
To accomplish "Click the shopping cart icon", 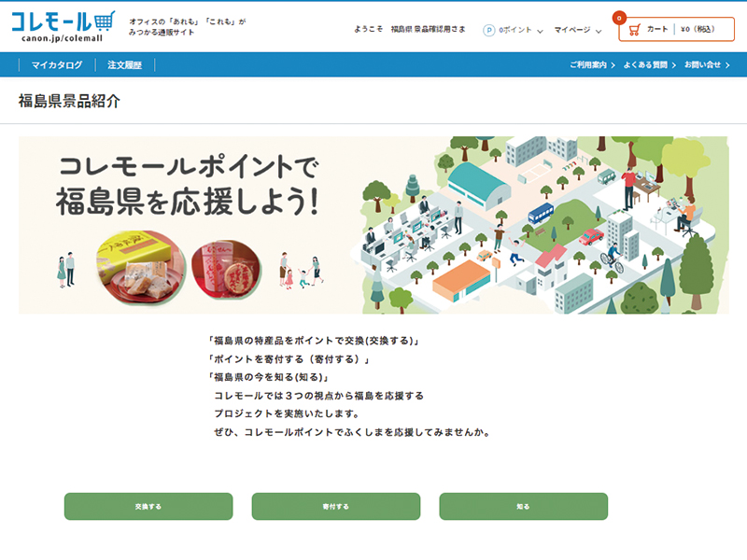I will 634,30.
